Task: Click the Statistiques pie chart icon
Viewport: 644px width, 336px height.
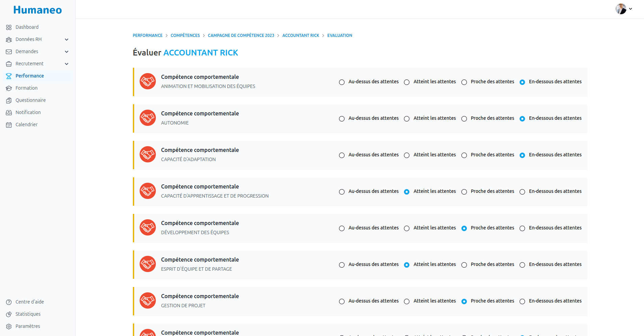Action: point(9,314)
